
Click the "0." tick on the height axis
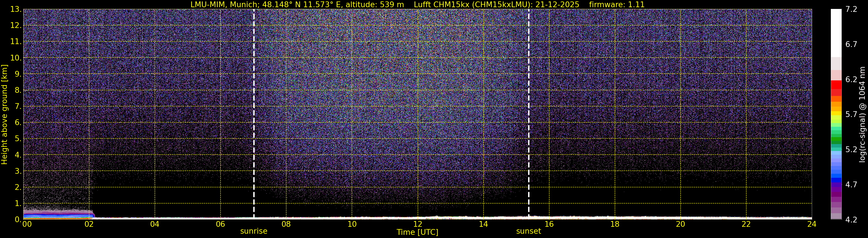pyautogui.click(x=18, y=220)
